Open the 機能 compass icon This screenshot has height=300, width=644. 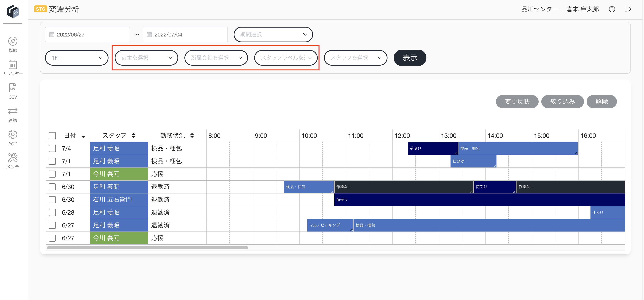pyautogui.click(x=13, y=41)
